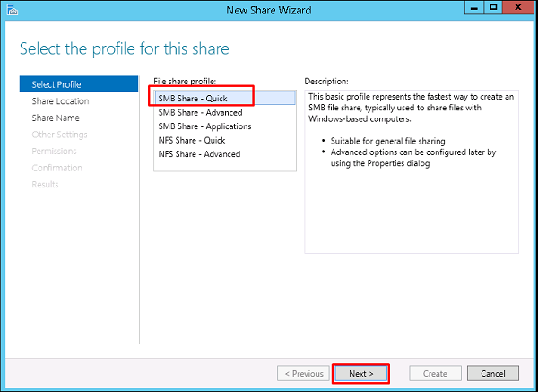Choose NFS Share - Advanced profile
Image resolution: width=538 pixels, height=392 pixels.
pyautogui.click(x=199, y=154)
